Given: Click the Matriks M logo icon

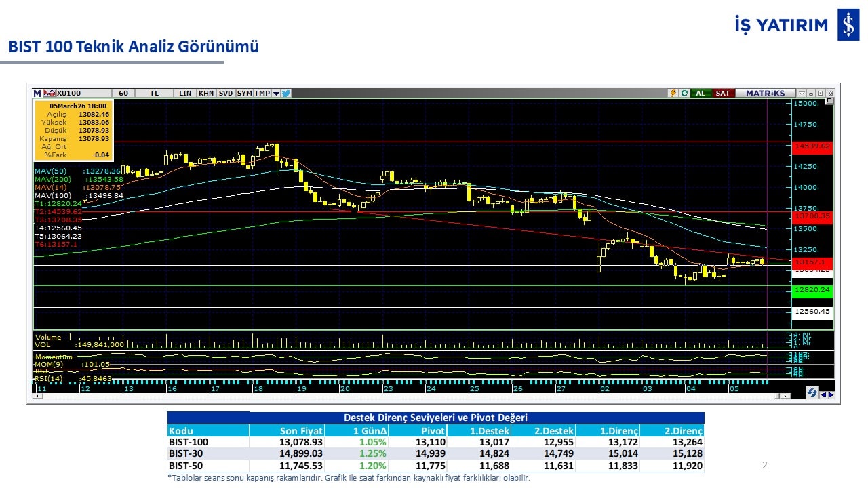Looking at the screenshot, I should click(38, 93).
